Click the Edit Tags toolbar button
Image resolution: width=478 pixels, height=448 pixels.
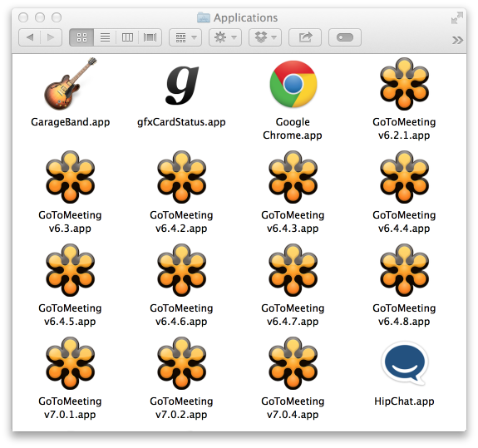pos(345,37)
